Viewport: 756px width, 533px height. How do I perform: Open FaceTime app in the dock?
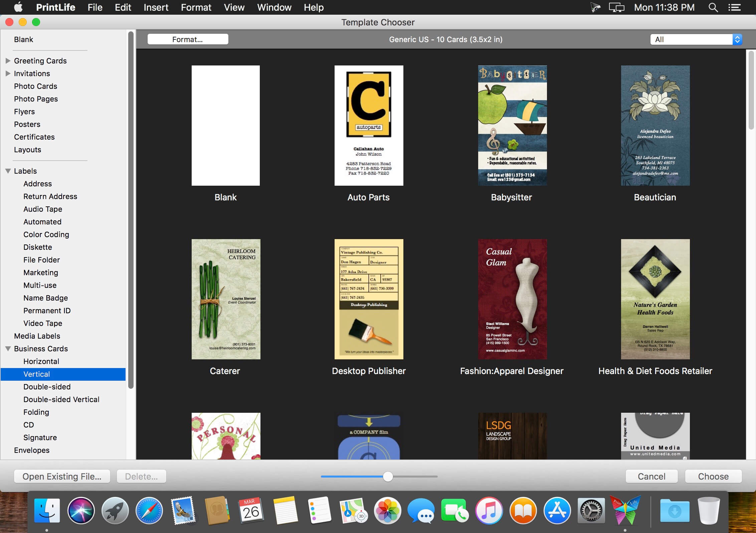point(455,510)
